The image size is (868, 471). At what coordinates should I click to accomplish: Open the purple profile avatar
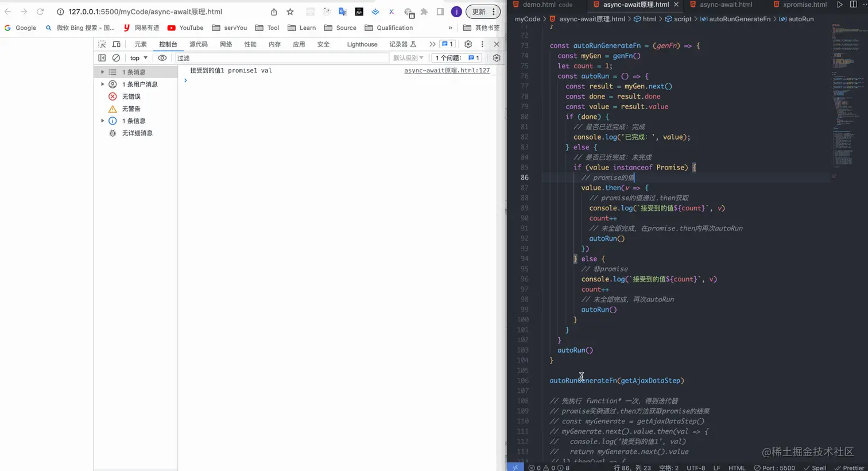(456, 11)
